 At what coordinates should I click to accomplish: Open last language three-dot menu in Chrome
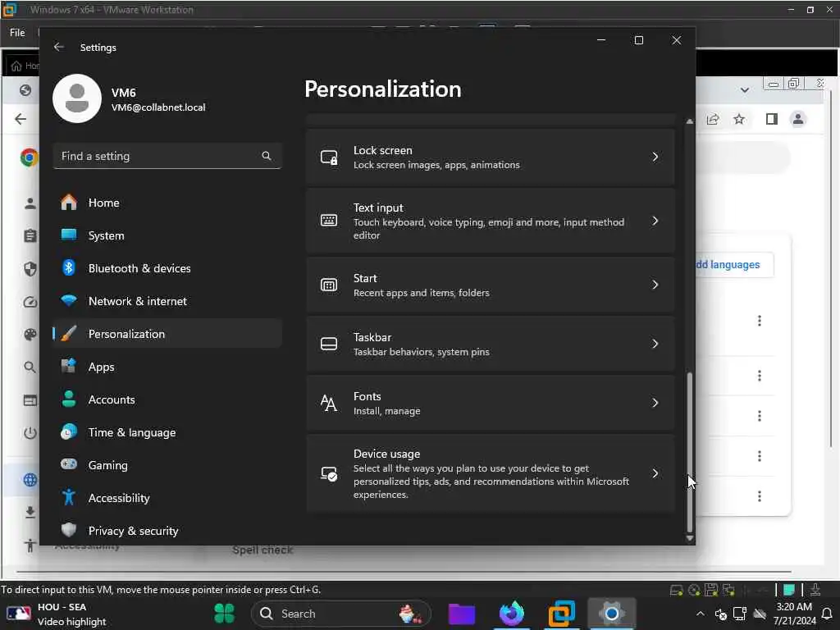coord(759,496)
